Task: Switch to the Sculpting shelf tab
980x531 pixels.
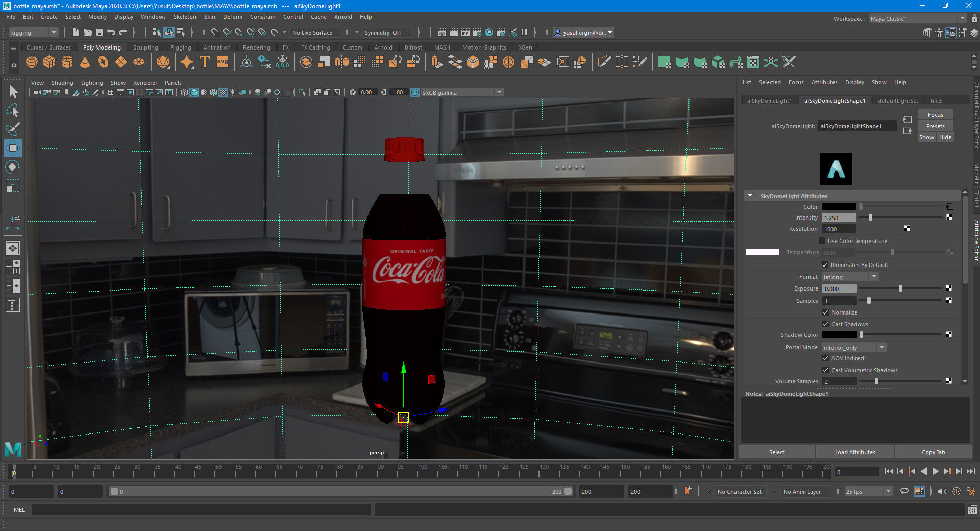Action: pyautogui.click(x=145, y=47)
